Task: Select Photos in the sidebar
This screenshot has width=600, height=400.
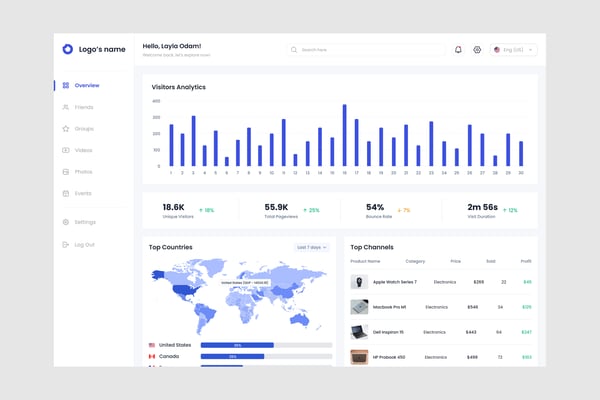Action: (x=77, y=172)
